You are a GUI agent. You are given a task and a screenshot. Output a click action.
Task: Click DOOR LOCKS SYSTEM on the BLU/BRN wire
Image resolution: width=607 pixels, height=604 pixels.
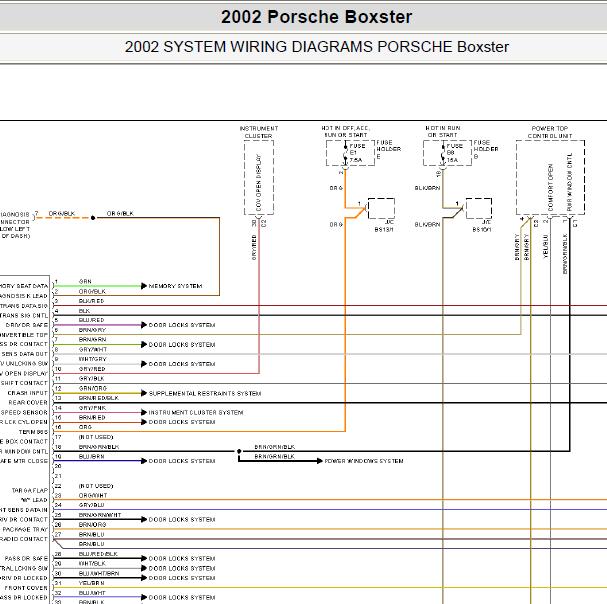pyautogui.click(x=182, y=461)
